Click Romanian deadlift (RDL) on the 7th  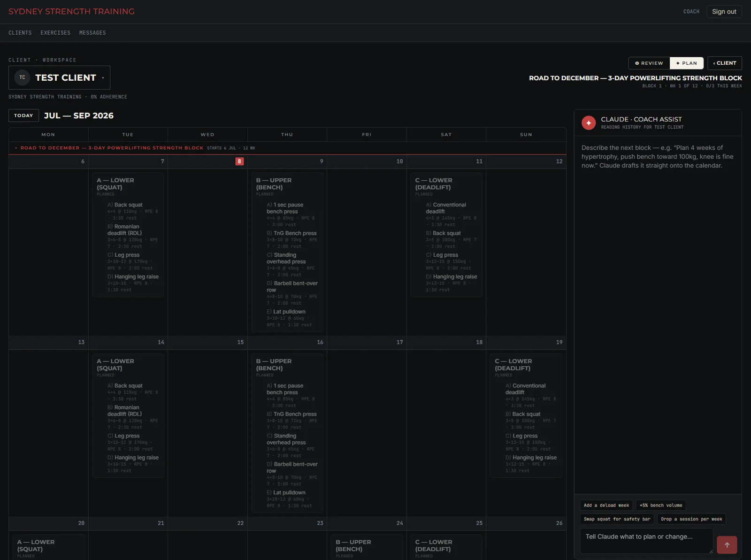pyautogui.click(x=124, y=230)
